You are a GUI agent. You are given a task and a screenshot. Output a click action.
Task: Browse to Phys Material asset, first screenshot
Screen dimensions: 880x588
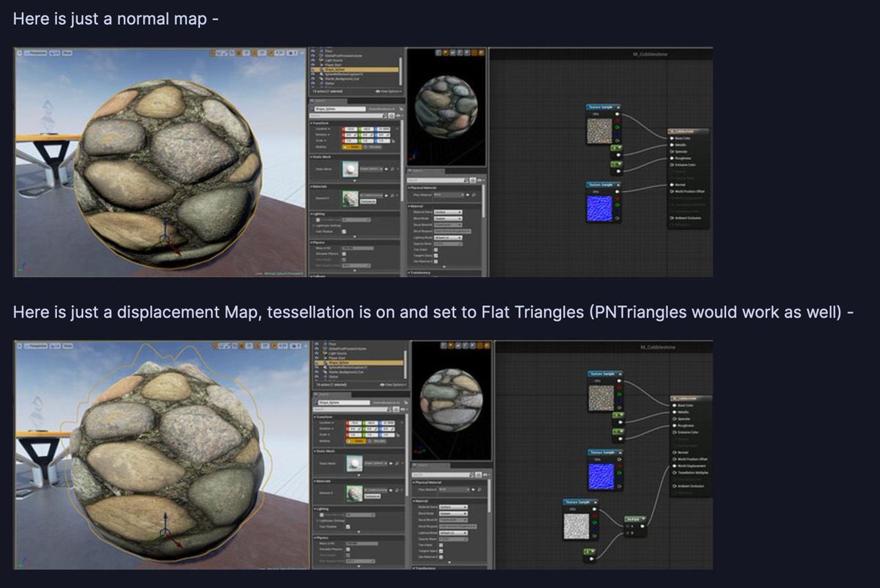[474, 195]
